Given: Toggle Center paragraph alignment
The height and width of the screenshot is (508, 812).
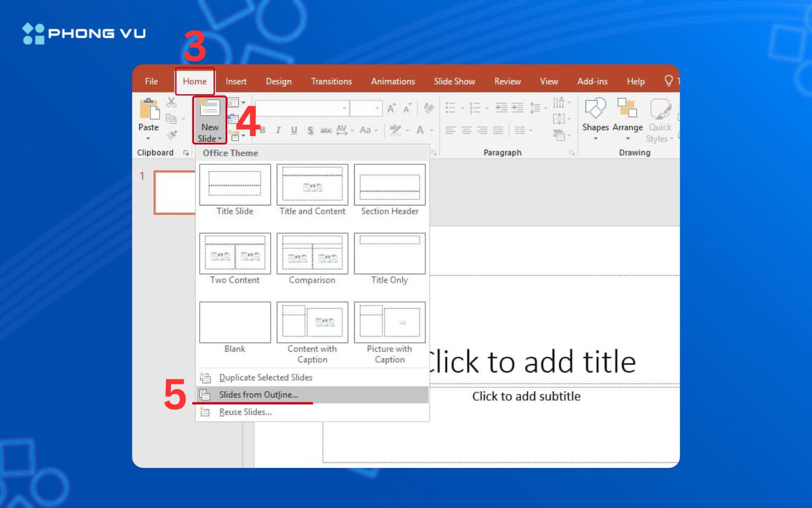Looking at the screenshot, I should 466,130.
